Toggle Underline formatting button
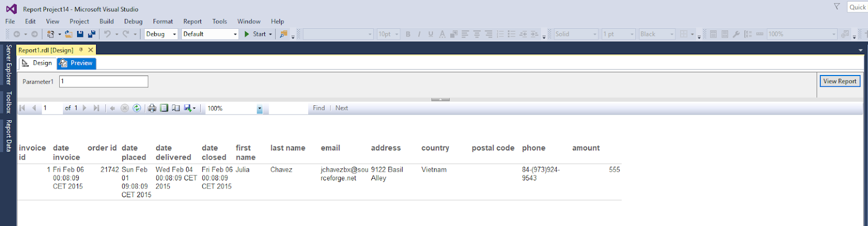This screenshot has height=226, width=868. coord(431,34)
